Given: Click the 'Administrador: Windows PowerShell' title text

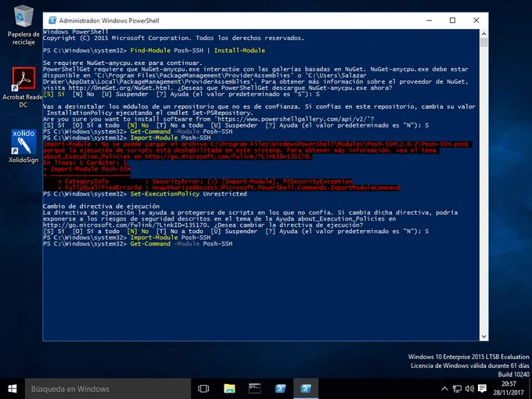Looking at the screenshot, I should [109, 20].
